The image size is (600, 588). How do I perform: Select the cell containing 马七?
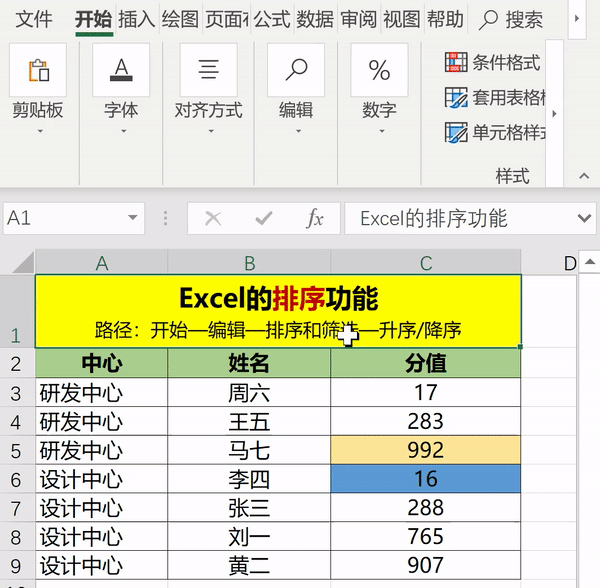(x=249, y=450)
